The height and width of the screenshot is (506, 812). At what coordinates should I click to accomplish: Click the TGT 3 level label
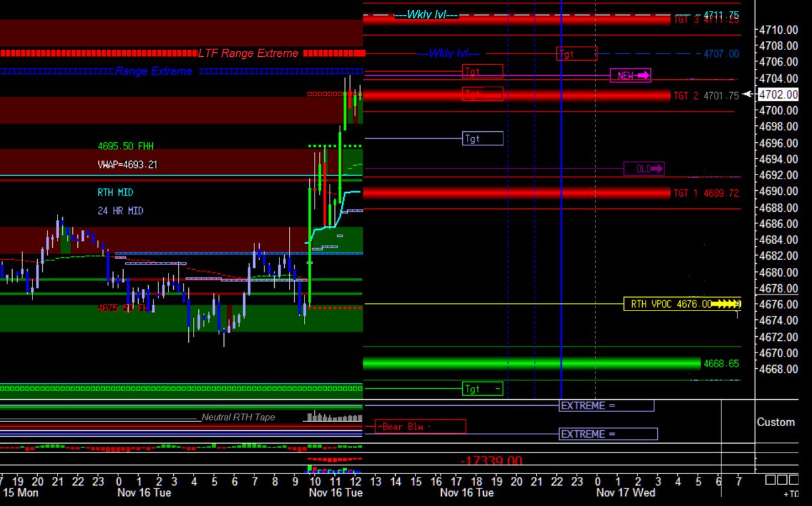tap(706, 20)
